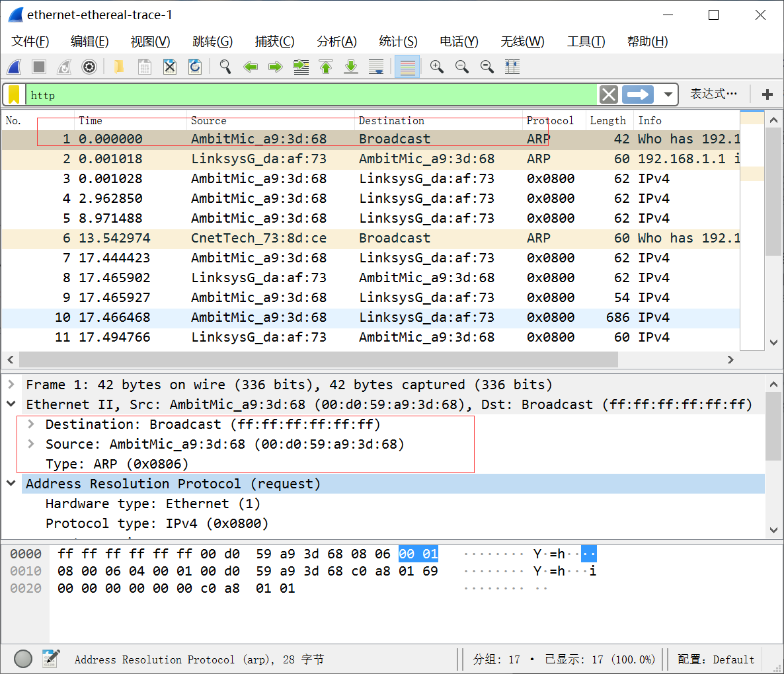Open the 分析(A) menu
This screenshot has width=784, height=674.
coord(337,42)
